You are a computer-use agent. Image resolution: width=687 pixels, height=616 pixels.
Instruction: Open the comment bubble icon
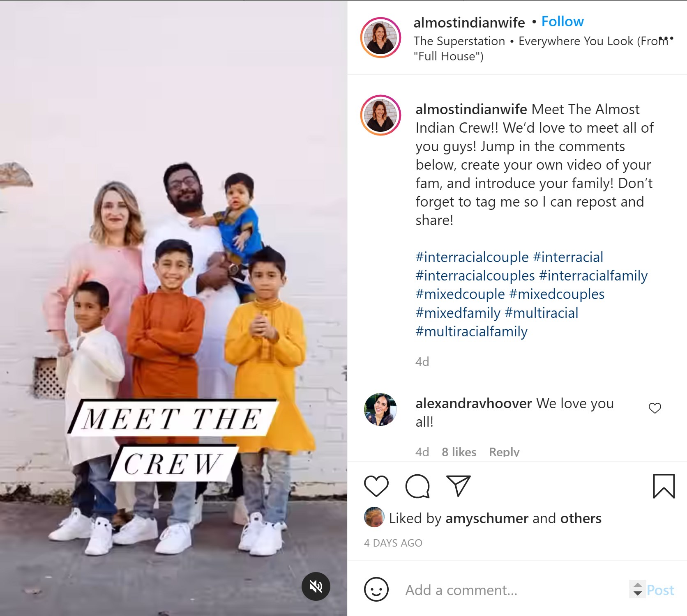point(417,486)
